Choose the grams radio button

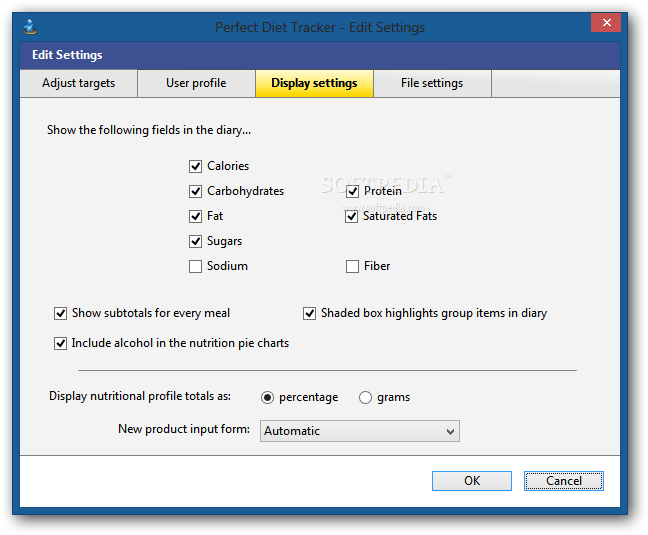[365, 397]
